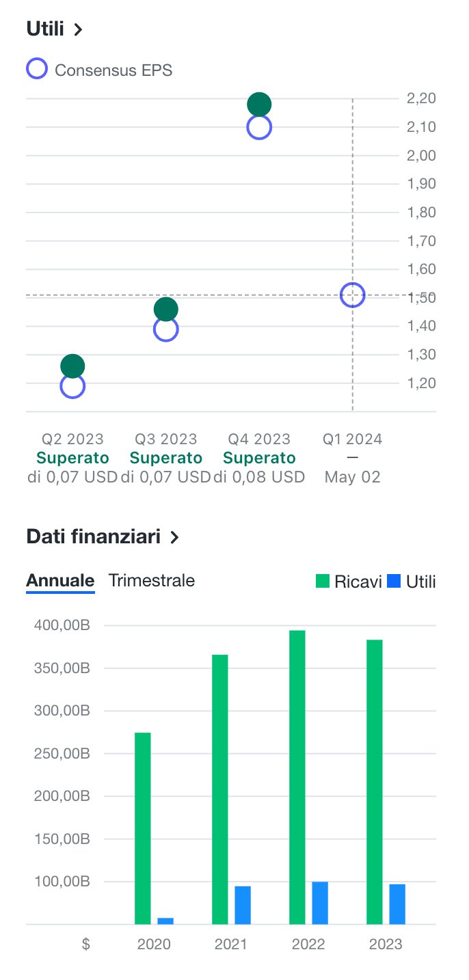Screen dimensions: 469x980
Task: Select Q2 2023 consensus EPS circle
Action: 72,387
